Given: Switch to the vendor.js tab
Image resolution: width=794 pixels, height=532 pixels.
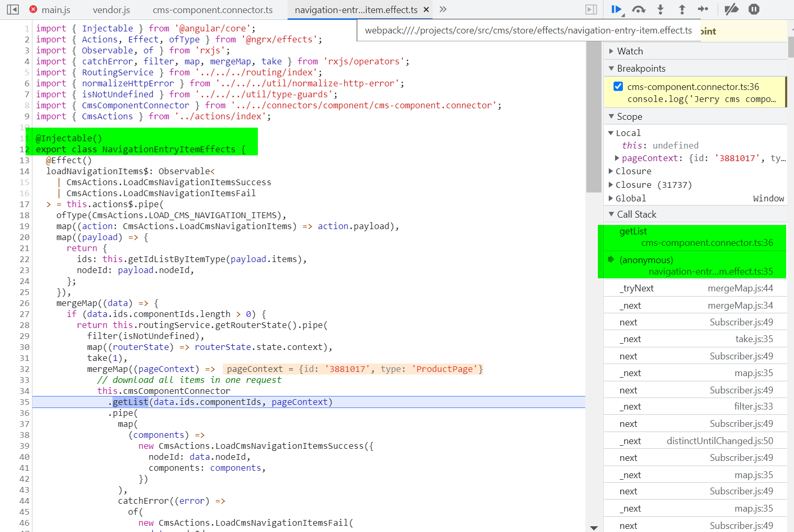Looking at the screenshot, I should 111,10.
